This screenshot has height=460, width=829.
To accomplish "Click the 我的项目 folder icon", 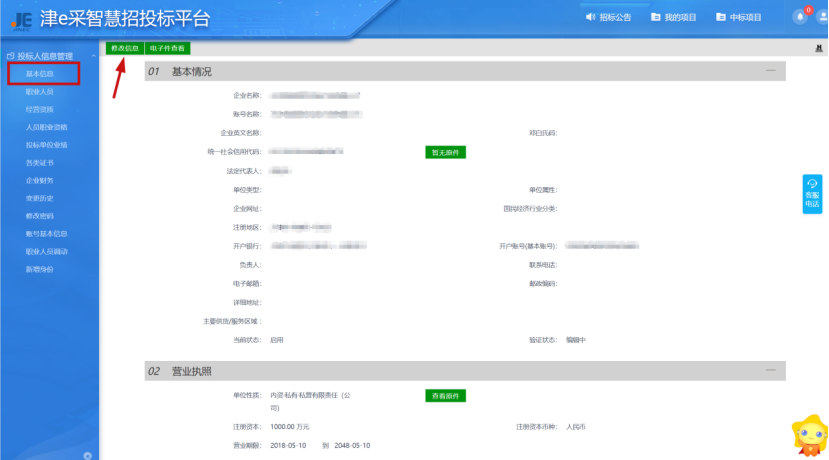I will [x=656, y=17].
